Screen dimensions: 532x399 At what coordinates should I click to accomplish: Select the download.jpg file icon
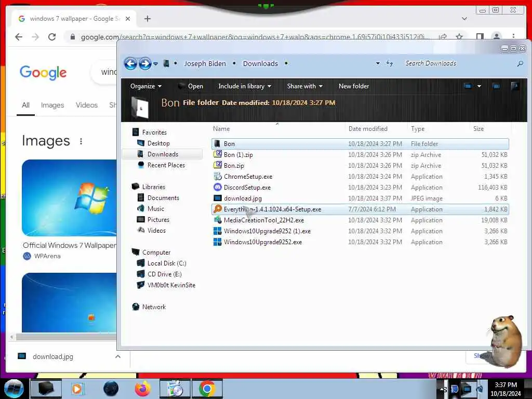pos(217,198)
